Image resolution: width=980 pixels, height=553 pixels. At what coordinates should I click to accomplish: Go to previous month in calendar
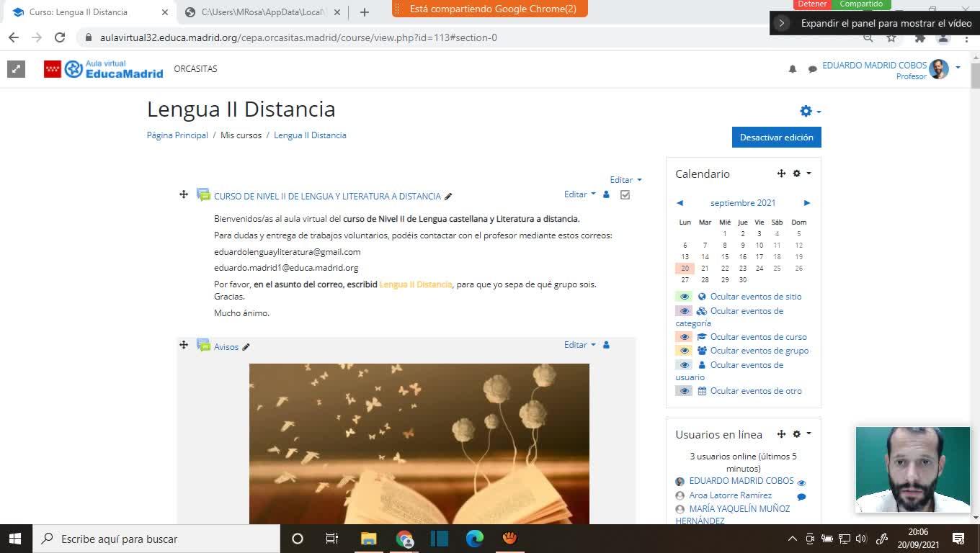[x=680, y=203]
